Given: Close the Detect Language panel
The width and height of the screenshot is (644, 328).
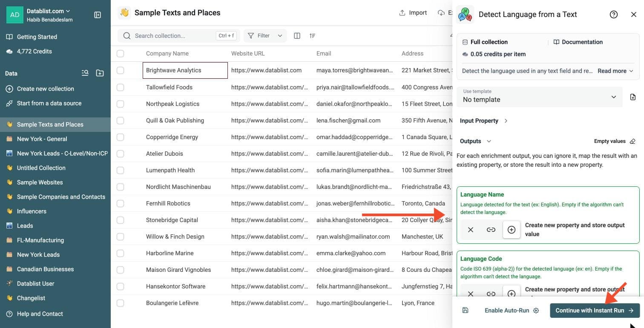Looking at the screenshot, I should coord(634,14).
